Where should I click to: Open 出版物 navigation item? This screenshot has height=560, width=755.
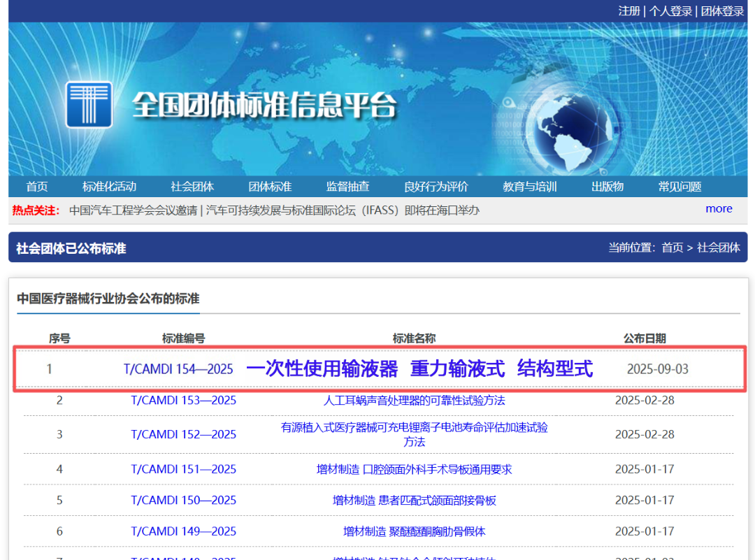point(607,187)
